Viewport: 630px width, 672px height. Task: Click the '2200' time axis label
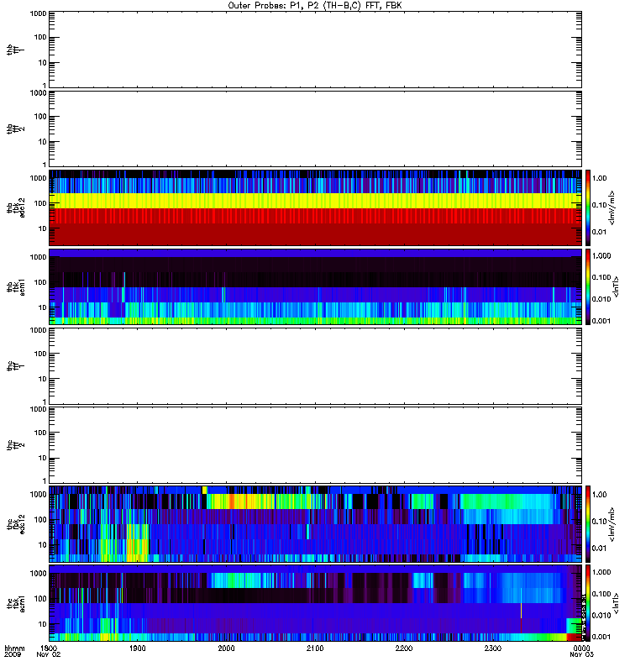pyautogui.click(x=404, y=648)
